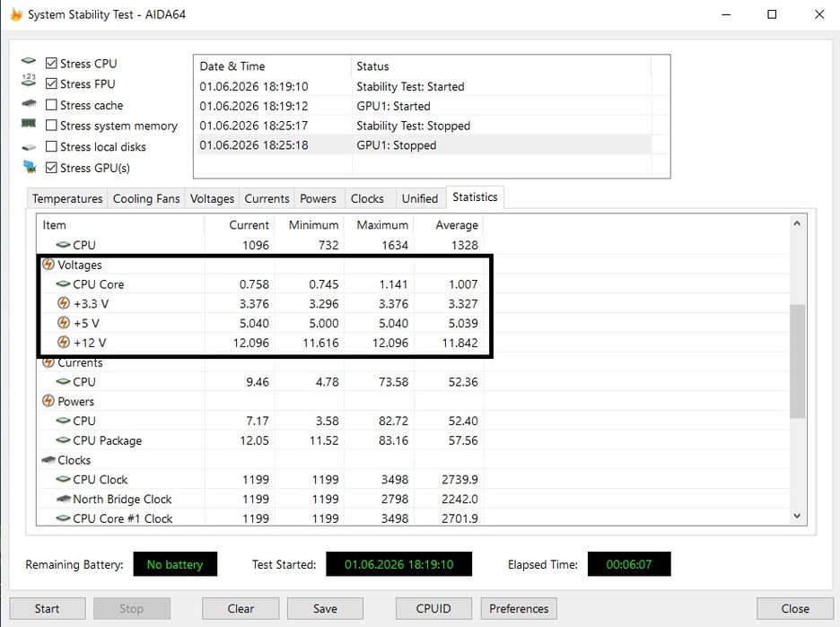
Task: Disable the Stress GPU(s) checkbox
Action: point(51,168)
